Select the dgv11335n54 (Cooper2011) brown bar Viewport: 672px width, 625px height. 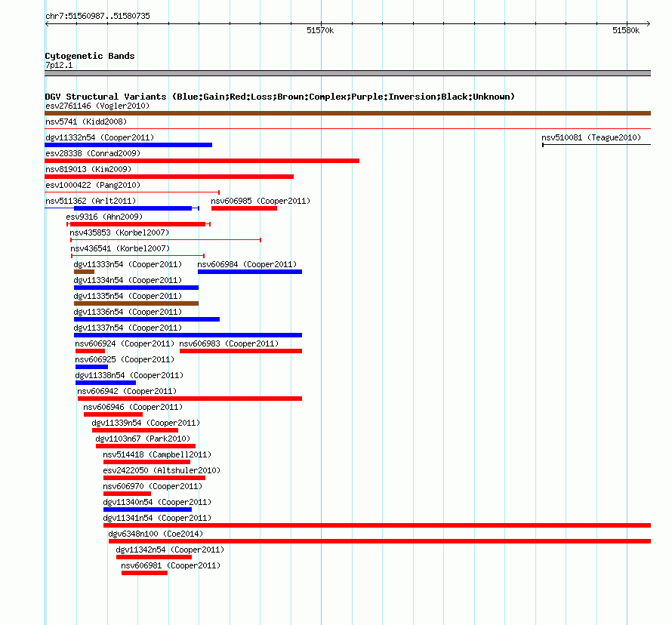pos(136,303)
